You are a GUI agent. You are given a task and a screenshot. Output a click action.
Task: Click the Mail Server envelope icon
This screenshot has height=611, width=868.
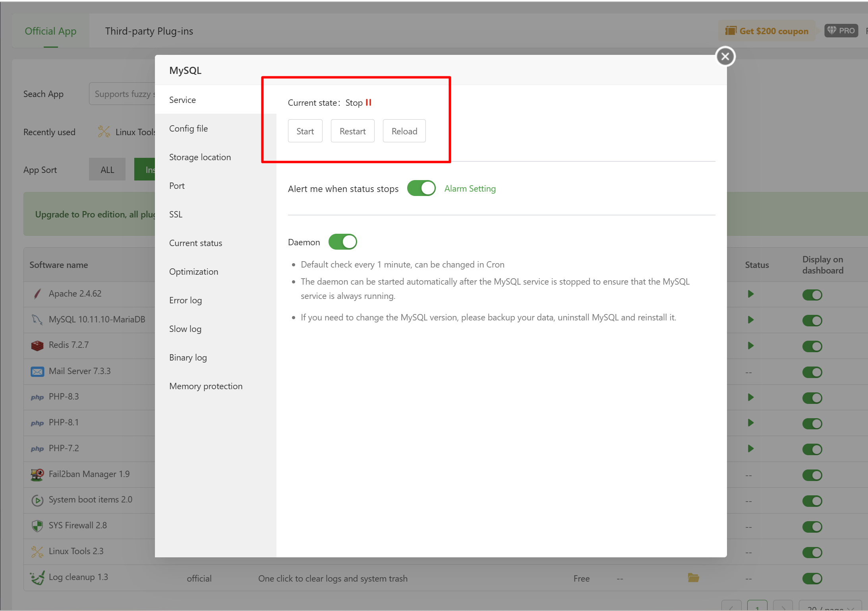click(37, 371)
